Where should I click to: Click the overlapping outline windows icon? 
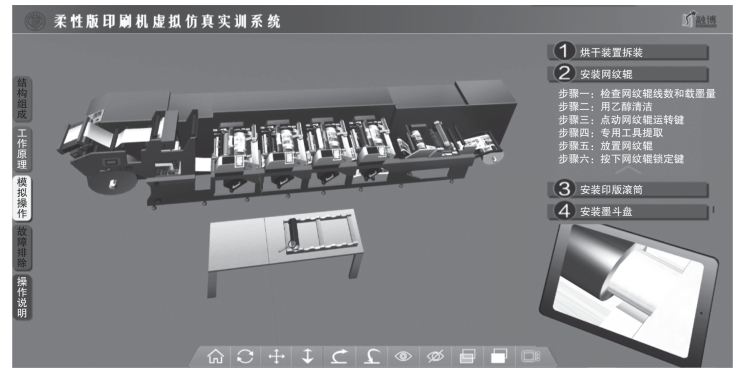pos(467,356)
